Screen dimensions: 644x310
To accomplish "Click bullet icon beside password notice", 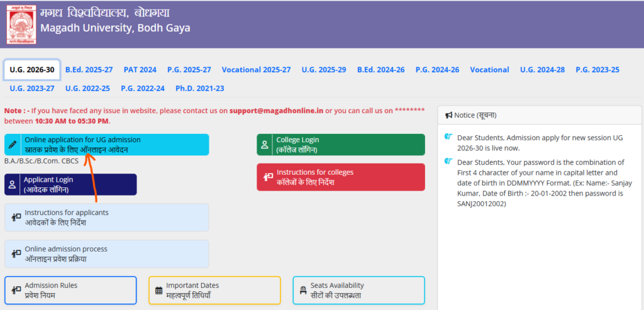I will pyautogui.click(x=448, y=162).
